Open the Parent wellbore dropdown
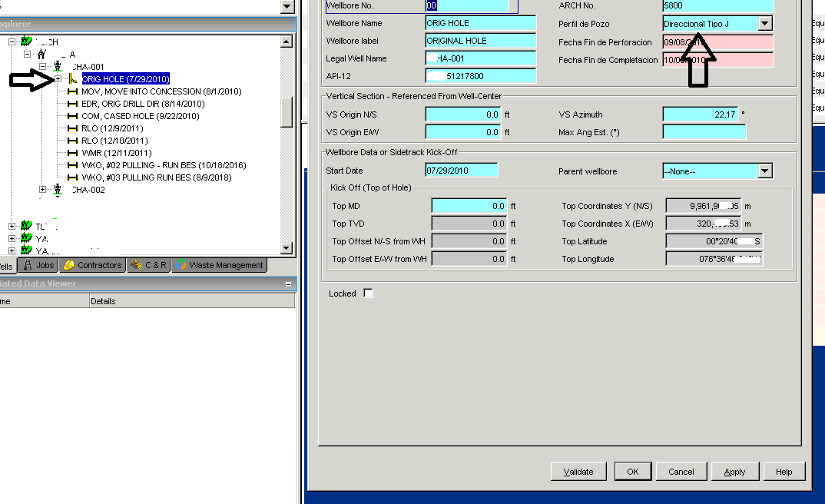The image size is (825, 504). (764, 171)
